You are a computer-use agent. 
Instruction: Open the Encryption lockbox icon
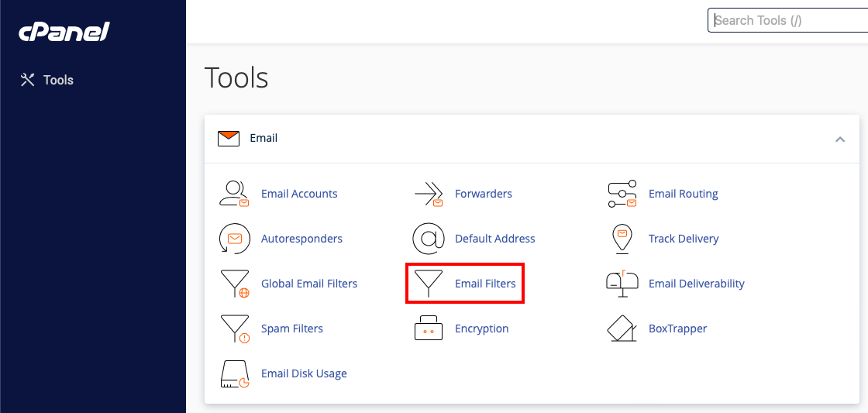tap(429, 329)
